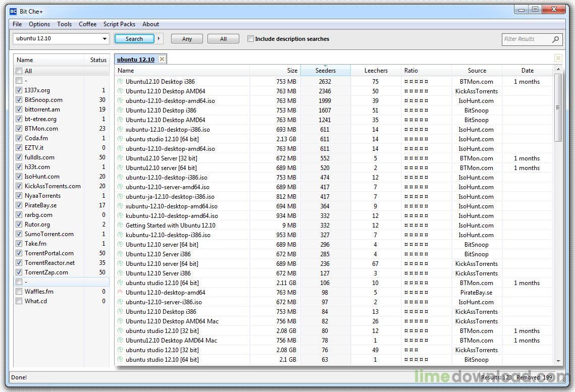Sort results by Leechers column header

point(376,70)
